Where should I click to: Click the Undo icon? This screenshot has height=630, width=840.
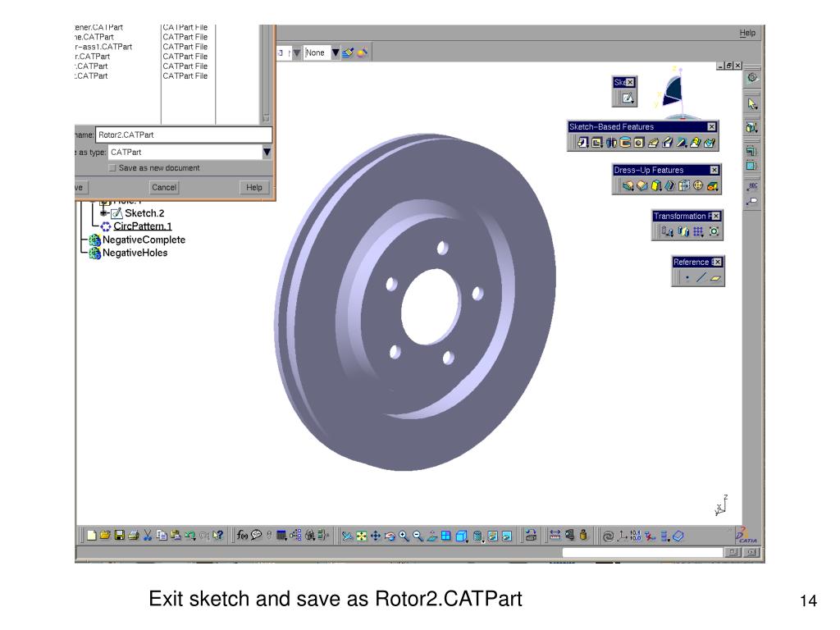coord(189,535)
